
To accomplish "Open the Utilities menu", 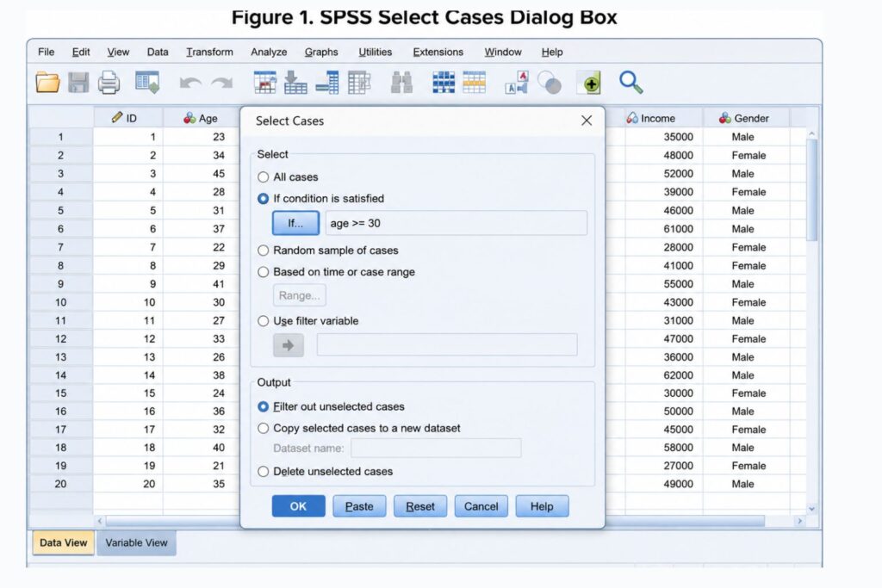I will click(x=376, y=52).
